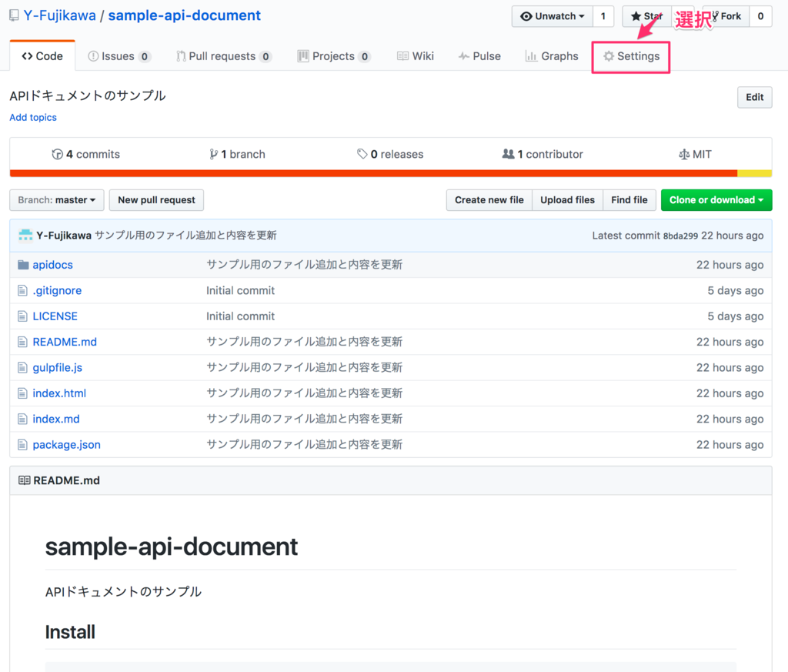This screenshot has height=672, width=788.
Task: Click the Add topics link
Action: pos(33,117)
